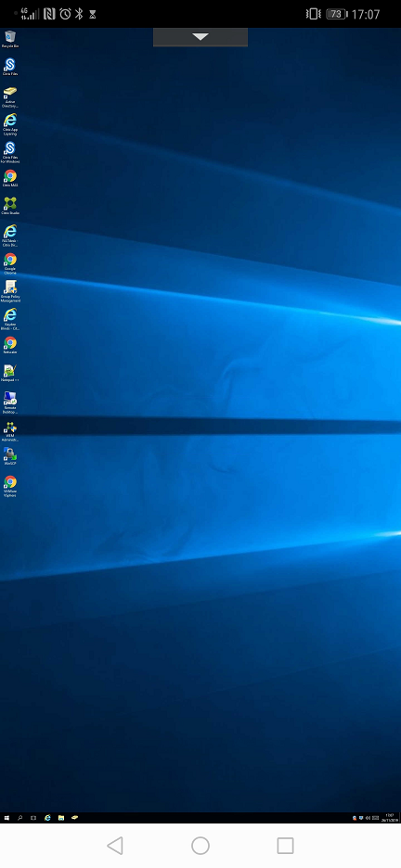The height and width of the screenshot is (868, 401).
Task: Open the Remote Desktop shortcut
Action: point(10,402)
